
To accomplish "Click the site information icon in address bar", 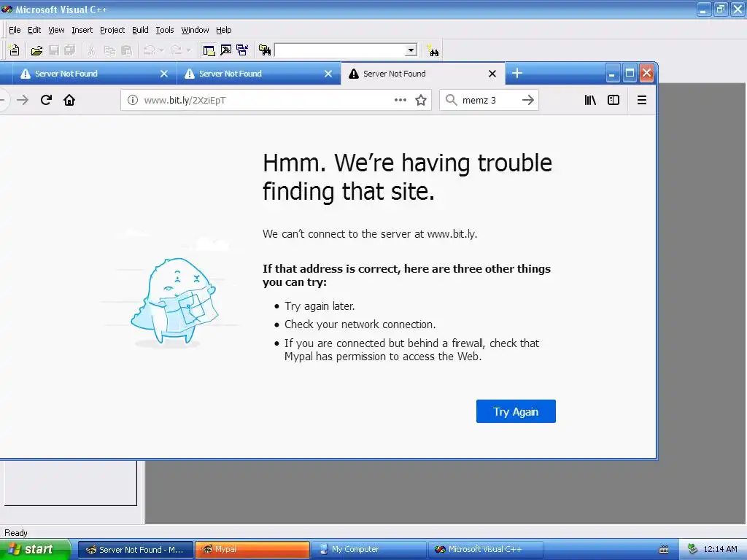I will 133,100.
